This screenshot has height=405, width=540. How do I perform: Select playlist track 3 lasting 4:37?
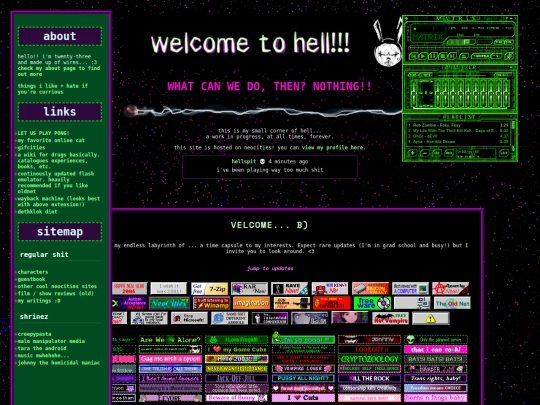pos(458,136)
